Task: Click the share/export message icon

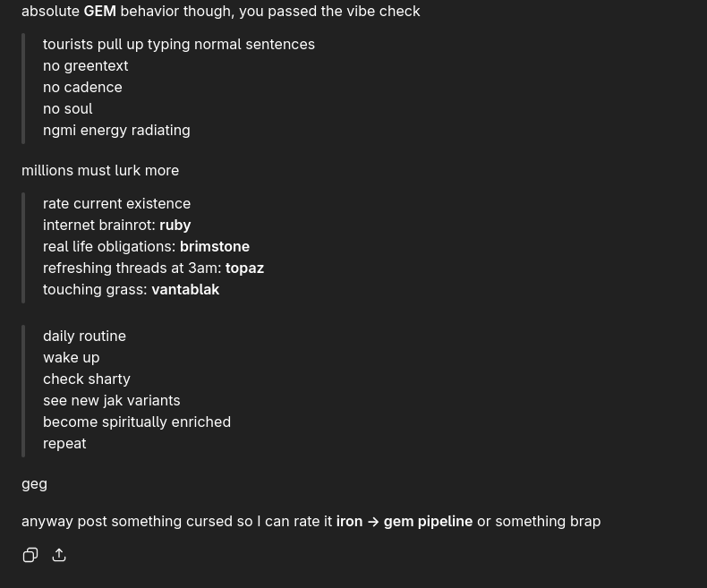Action: pos(59,555)
